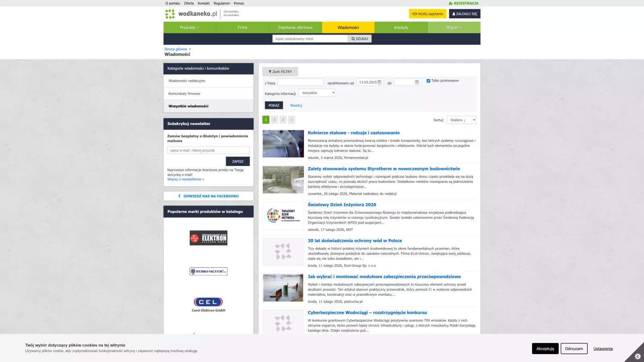Image resolution: width=644 pixels, height=362 pixels.
Task: Expand the 'Produkty' menu
Action: tap(190, 28)
